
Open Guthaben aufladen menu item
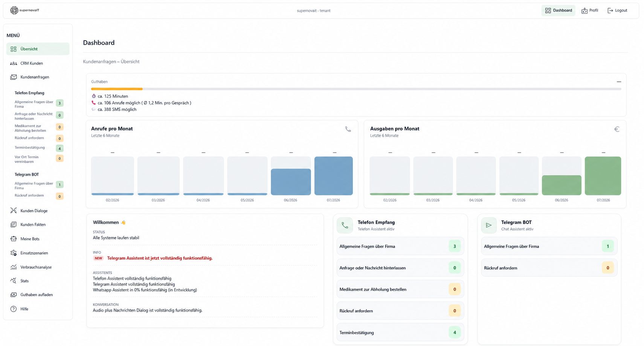click(x=38, y=295)
